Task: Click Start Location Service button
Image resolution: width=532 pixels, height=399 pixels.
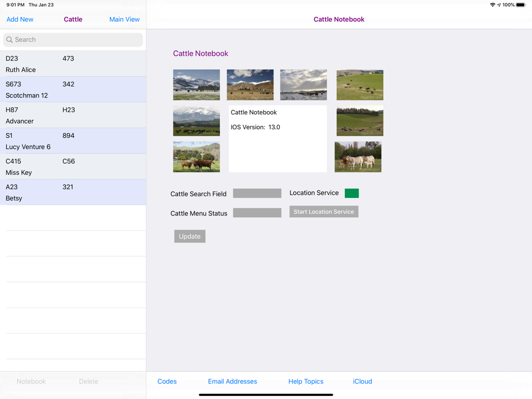Action: tap(323, 212)
